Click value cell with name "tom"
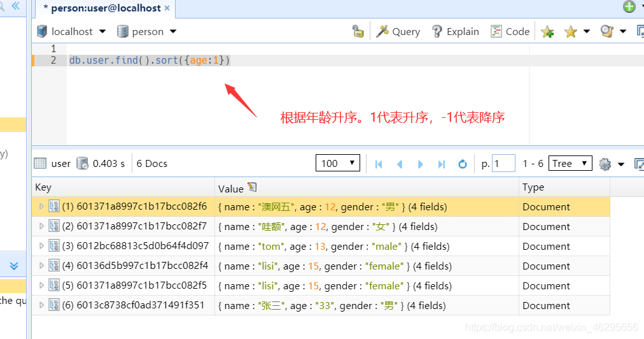The image size is (644, 339). click(x=367, y=246)
